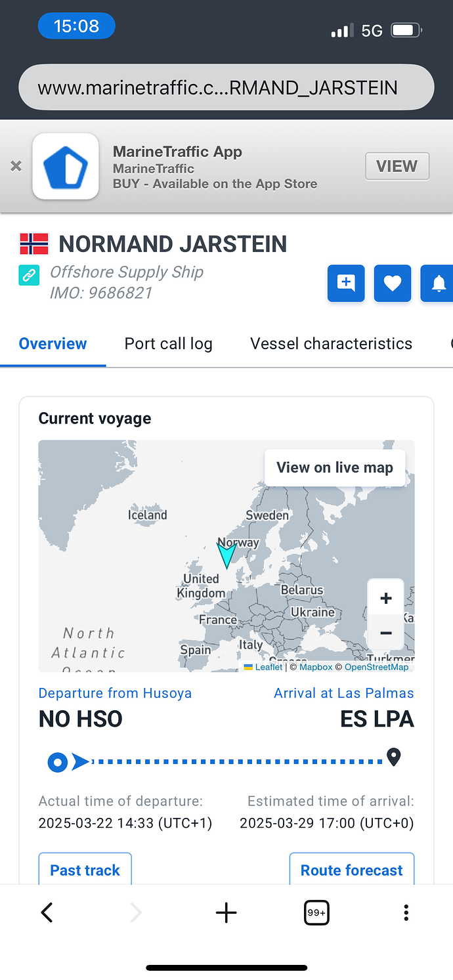Viewport: 453px width, 980px height.
Task: Zoom out on the voyage map
Action: (x=385, y=633)
